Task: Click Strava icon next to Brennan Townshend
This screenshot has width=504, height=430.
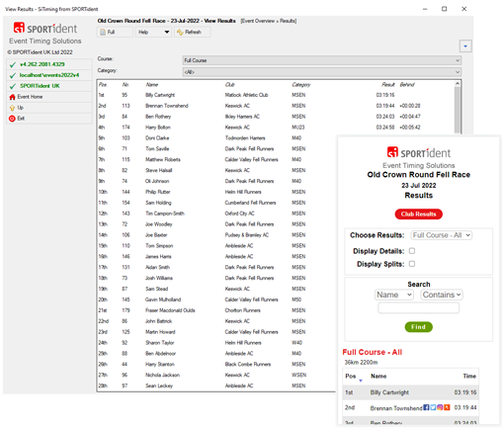Action: point(447,407)
